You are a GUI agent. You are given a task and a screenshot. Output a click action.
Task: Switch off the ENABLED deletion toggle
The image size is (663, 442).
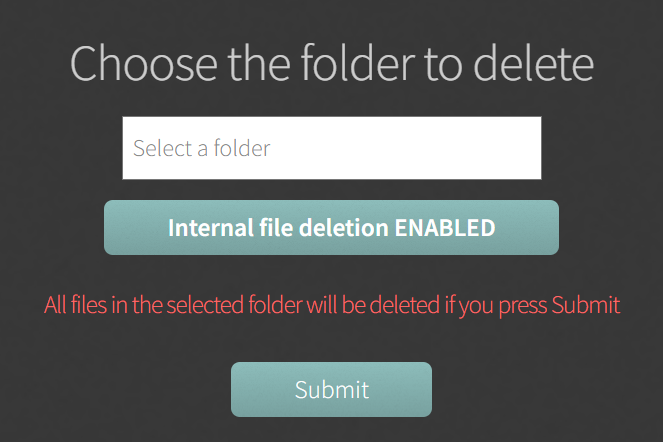tap(332, 228)
